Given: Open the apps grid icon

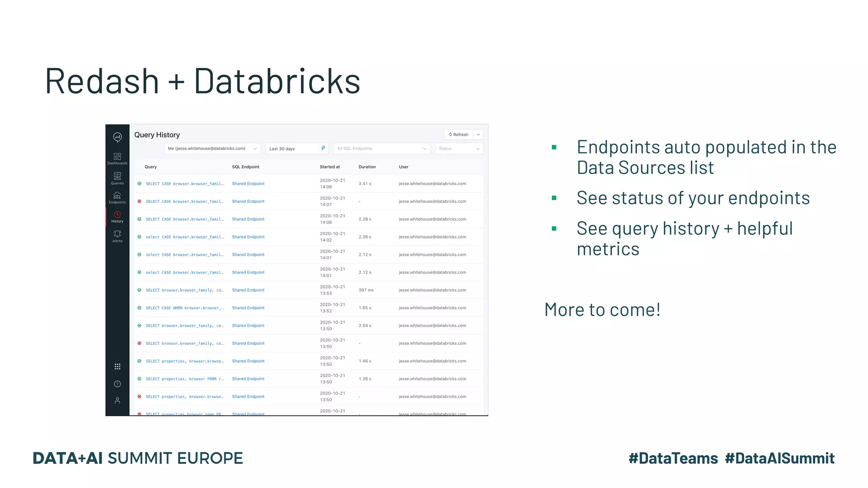Looking at the screenshot, I should 117,366.
